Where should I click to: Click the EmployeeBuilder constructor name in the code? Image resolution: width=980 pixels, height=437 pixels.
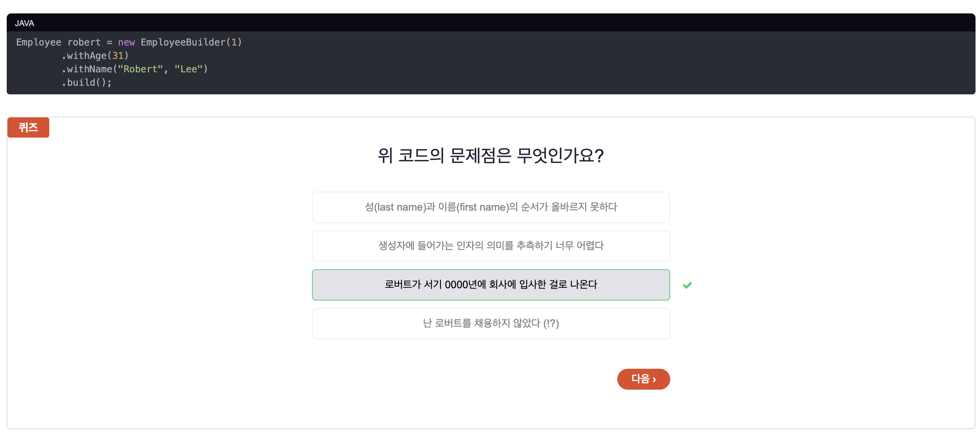183,42
